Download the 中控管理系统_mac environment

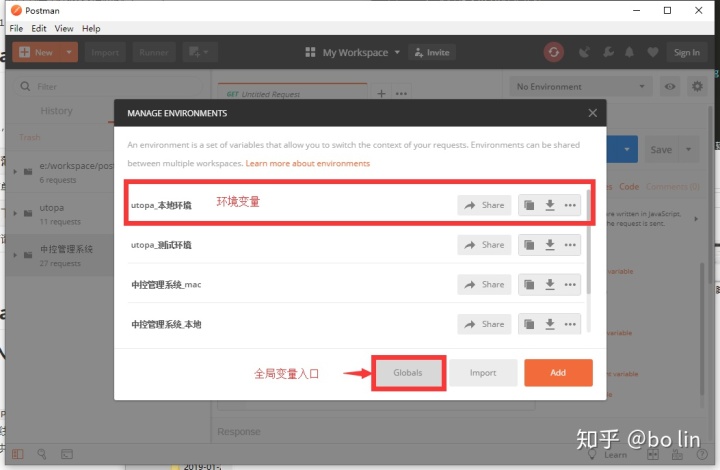click(550, 285)
